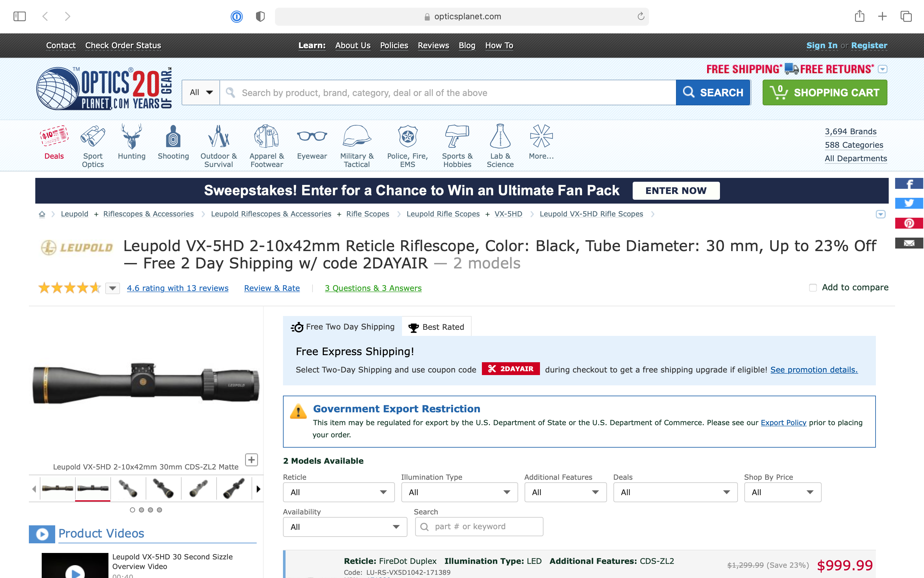This screenshot has height=578, width=924.
Task: Open the Shop By Price dropdown
Action: click(x=782, y=492)
